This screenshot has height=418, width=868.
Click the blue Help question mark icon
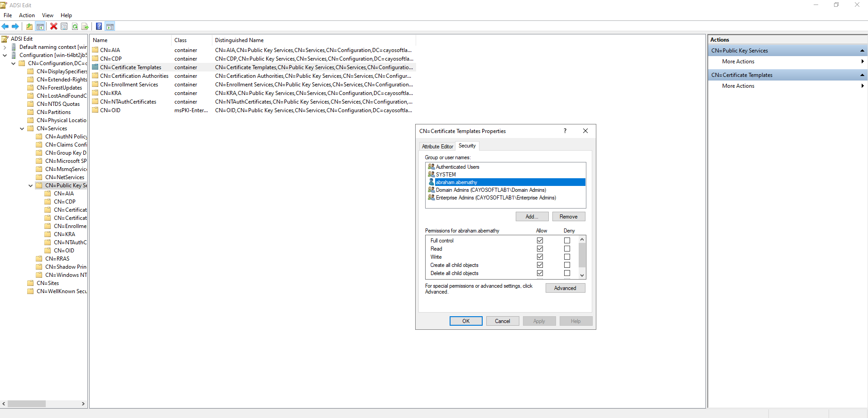(99, 26)
